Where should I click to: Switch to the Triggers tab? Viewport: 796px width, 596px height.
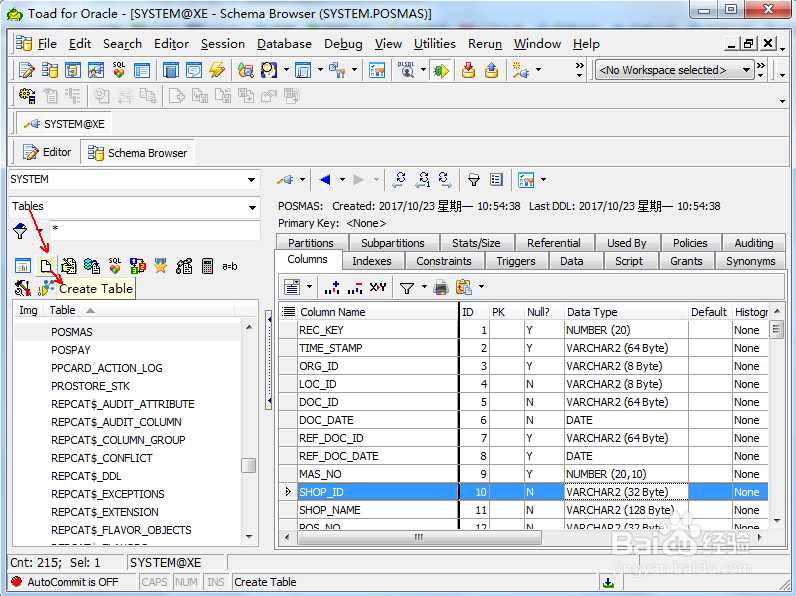pos(516,261)
